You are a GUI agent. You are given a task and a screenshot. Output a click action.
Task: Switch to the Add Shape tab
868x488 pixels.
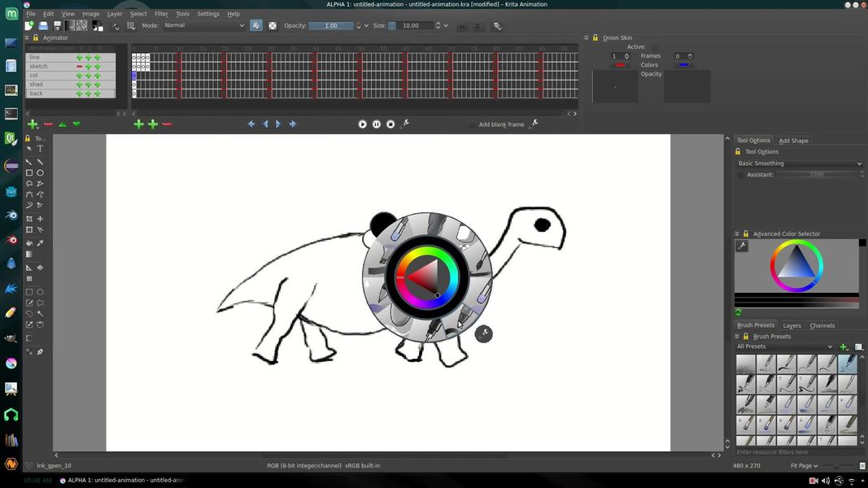tap(793, 141)
